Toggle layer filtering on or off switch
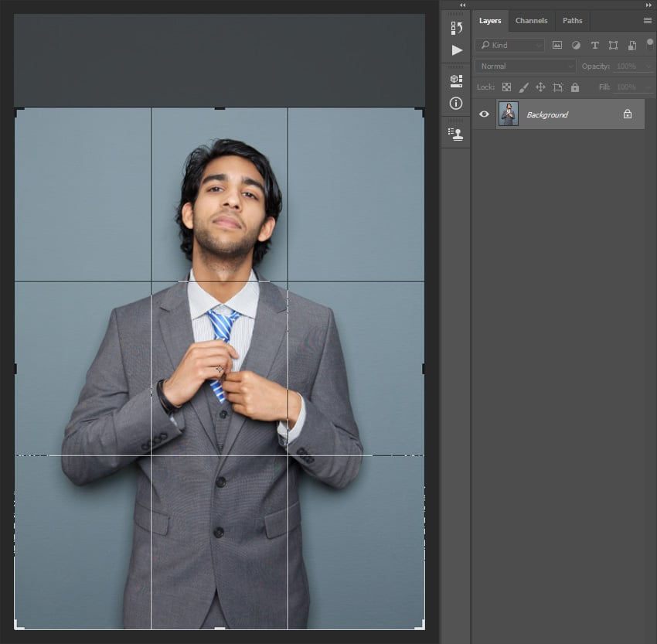The width and height of the screenshot is (657, 644). point(649,44)
